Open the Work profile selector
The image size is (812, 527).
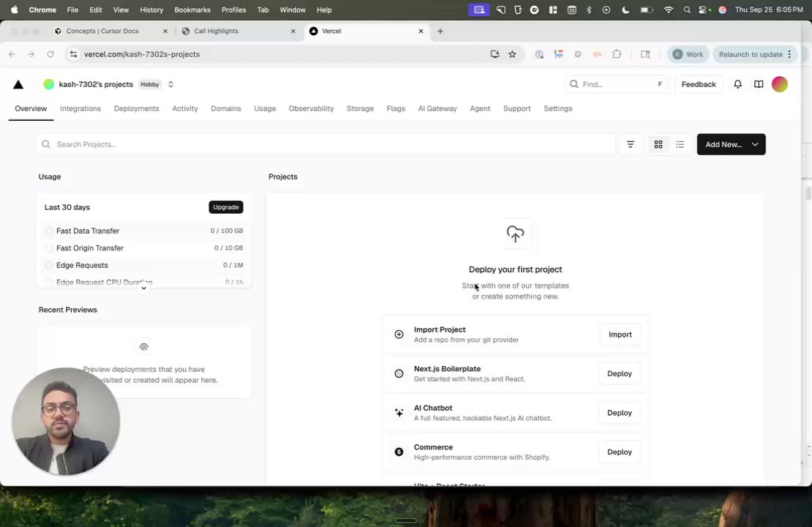(688, 54)
